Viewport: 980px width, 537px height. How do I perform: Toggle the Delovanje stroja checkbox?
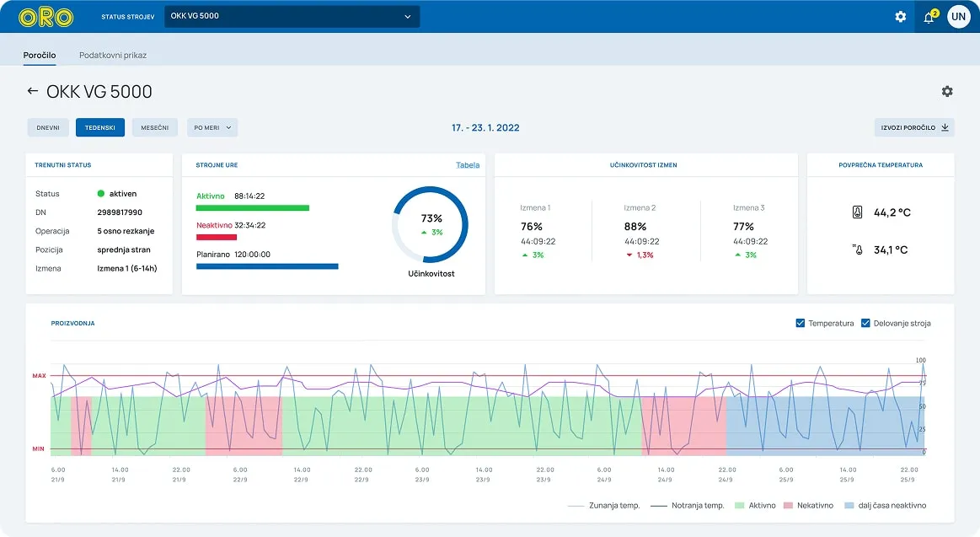(865, 323)
